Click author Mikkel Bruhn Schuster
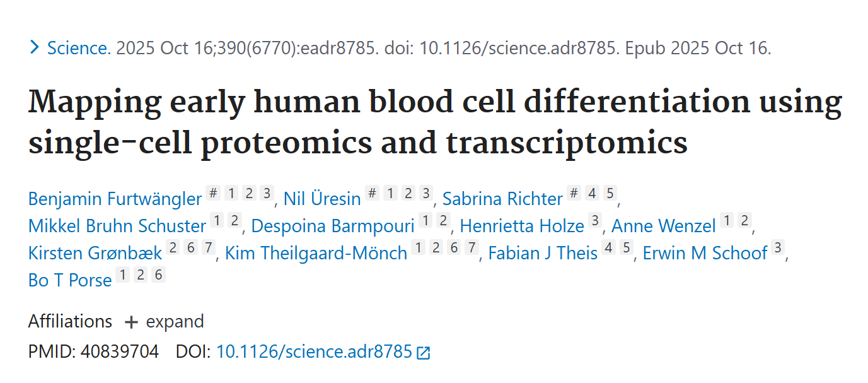This screenshot has width=868, height=383. [x=117, y=226]
